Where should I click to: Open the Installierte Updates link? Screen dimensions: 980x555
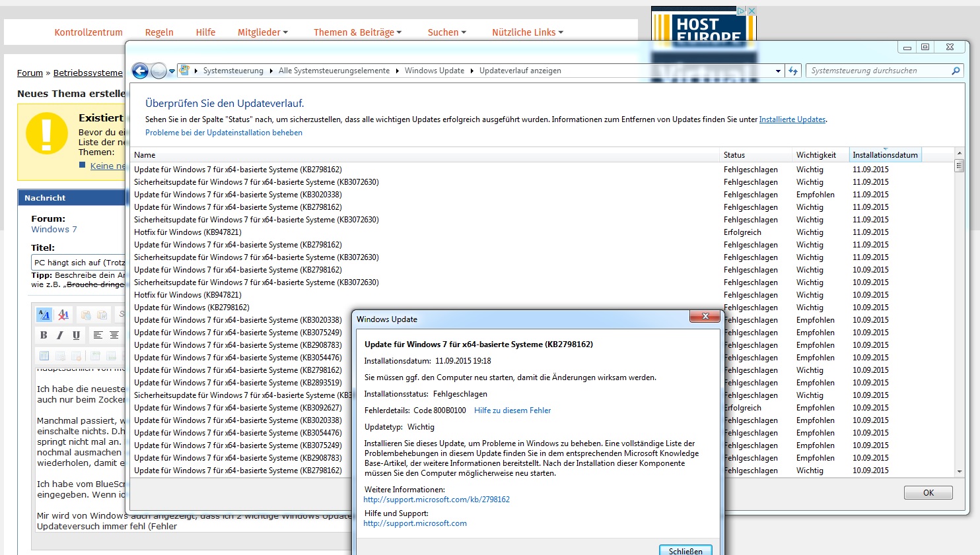pos(792,119)
